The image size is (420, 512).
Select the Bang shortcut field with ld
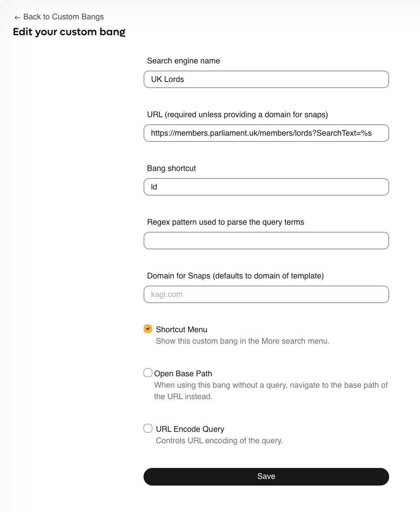coord(266,187)
